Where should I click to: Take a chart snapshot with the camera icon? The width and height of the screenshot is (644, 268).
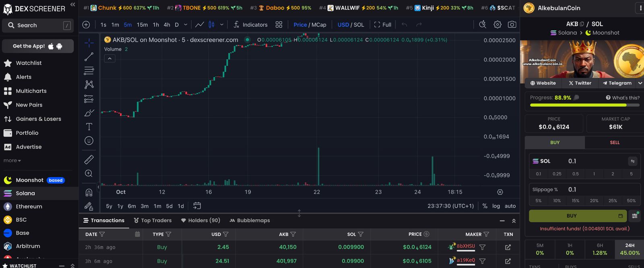click(512, 25)
